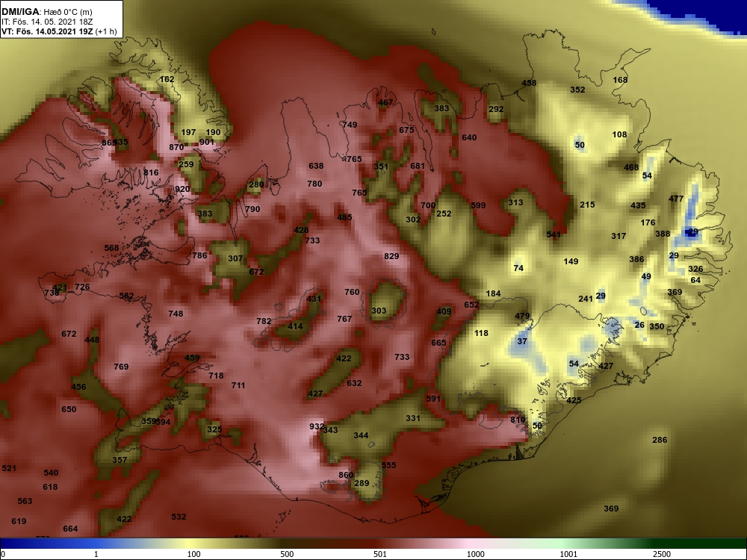
Task: Click the map value 920
Action: [x=182, y=189]
